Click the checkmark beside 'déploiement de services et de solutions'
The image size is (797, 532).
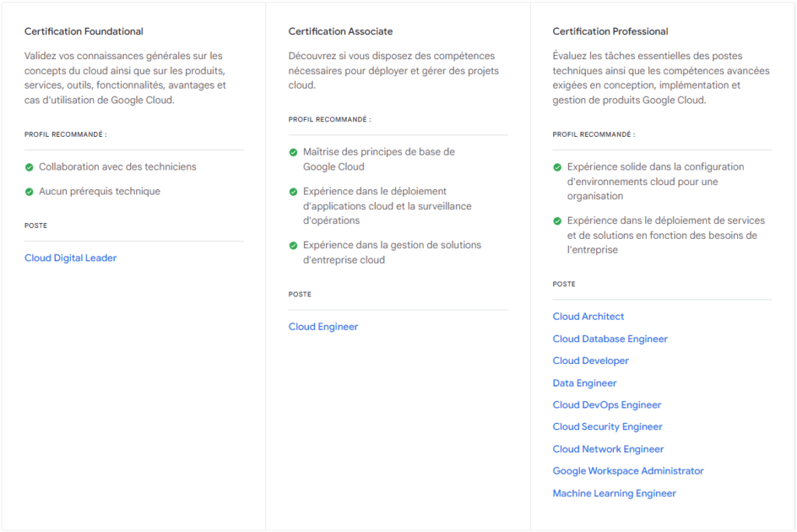557,220
